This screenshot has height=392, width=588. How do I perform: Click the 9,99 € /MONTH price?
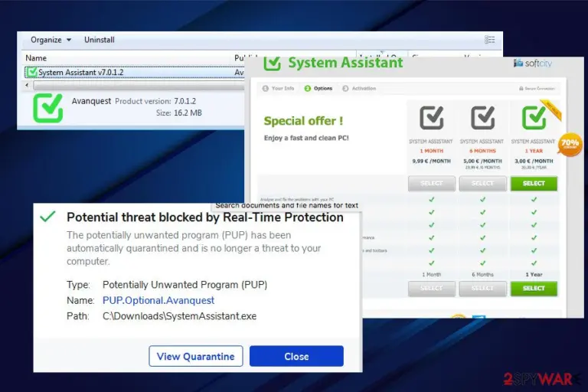pyautogui.click(x=431, y=161)
